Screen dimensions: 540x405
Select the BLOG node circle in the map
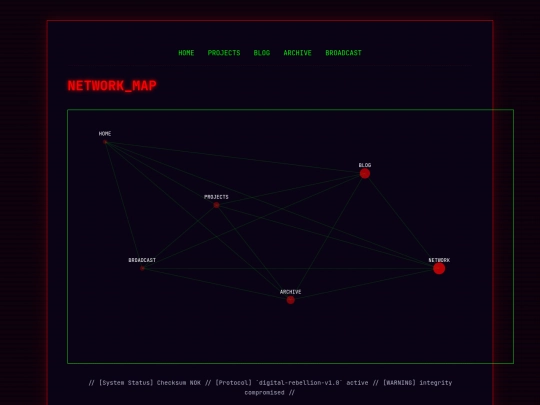pyautogui.click(x=365, y=174)
